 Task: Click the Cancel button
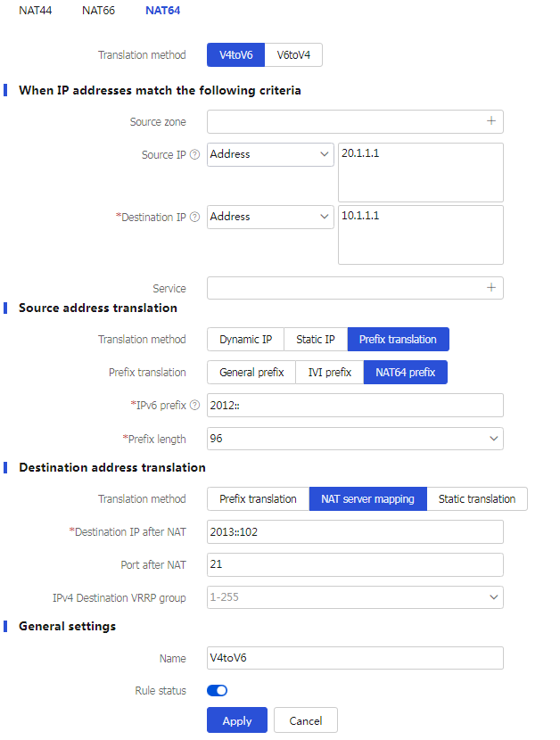click(305, 719)
